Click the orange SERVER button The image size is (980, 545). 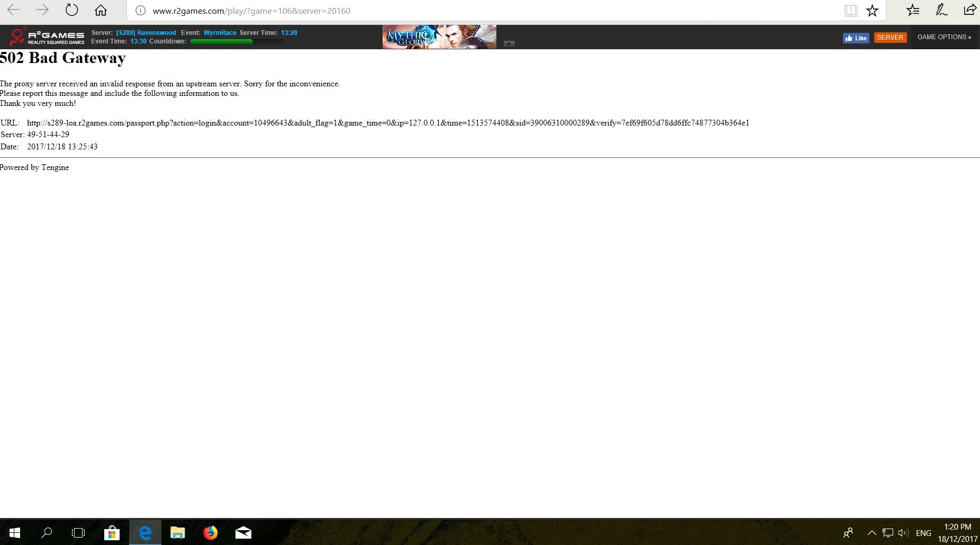pos(890,38)
